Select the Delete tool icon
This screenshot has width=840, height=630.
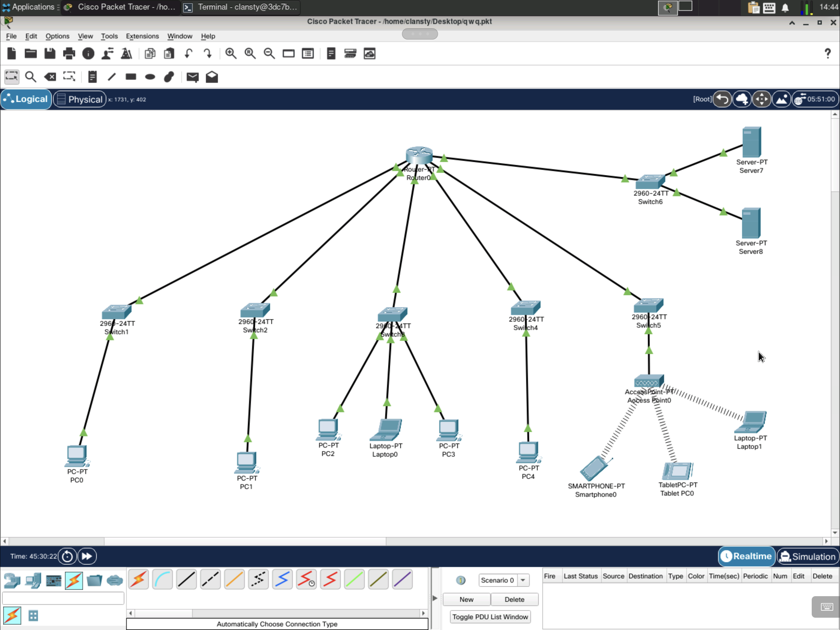[x=50, y=77]
